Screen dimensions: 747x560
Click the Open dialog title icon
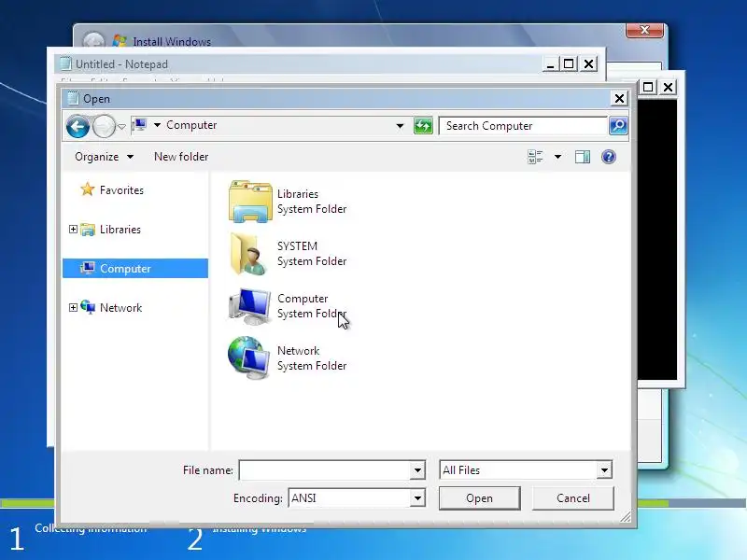click(73, 98)
